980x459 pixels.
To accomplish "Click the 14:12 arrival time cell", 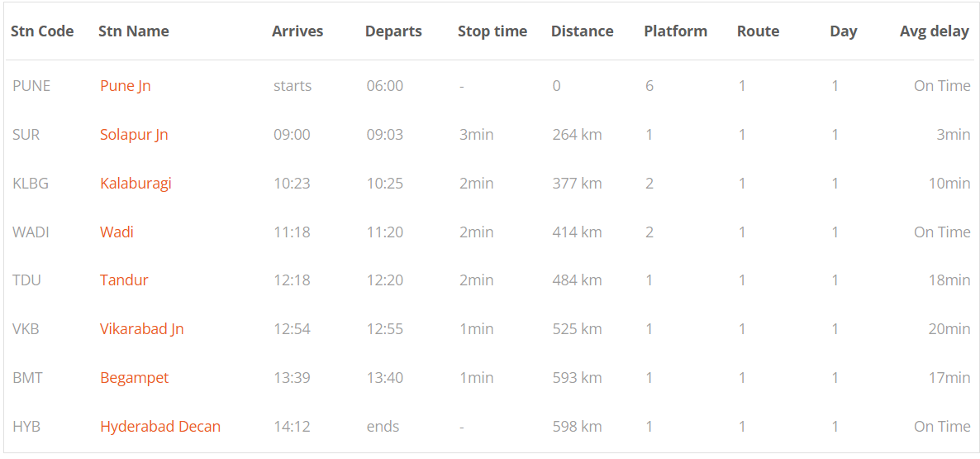I will 292,427.
